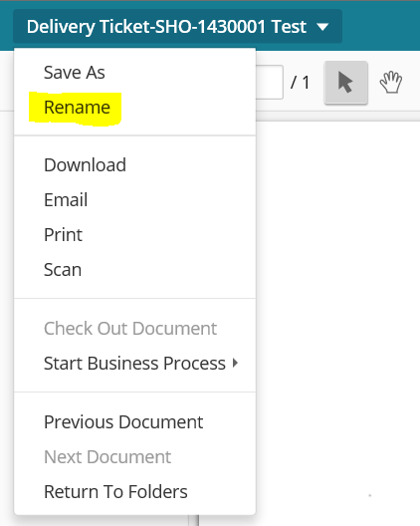Click the page number input field

click(x=270, y=82)
